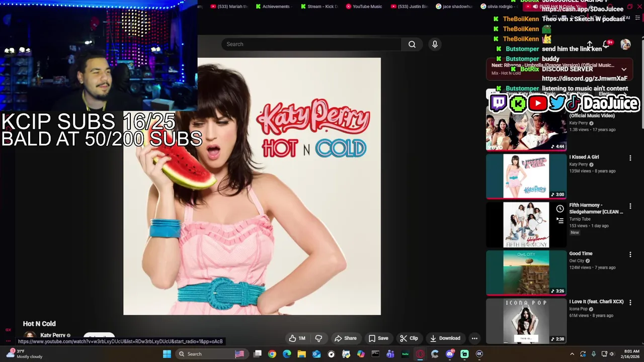Open the YouTube account avatar menu

click(625, 45)
